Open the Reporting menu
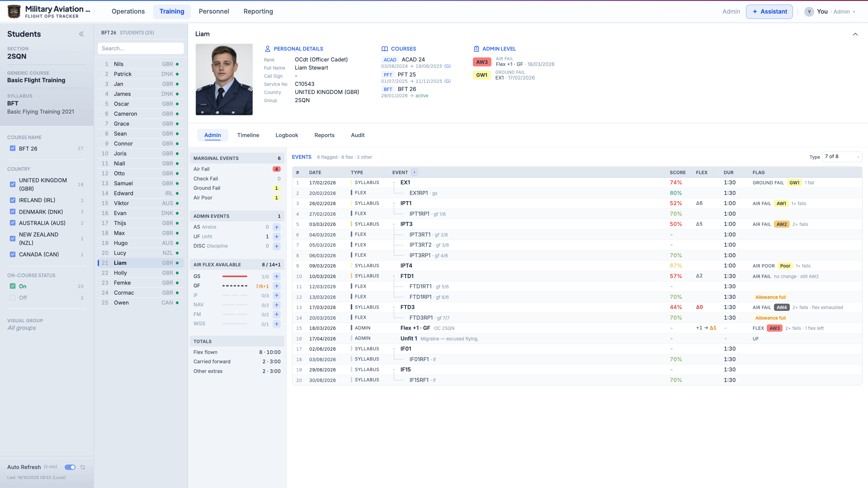The height and width of the screenshot is (488, 868). [x=258, y=11]
